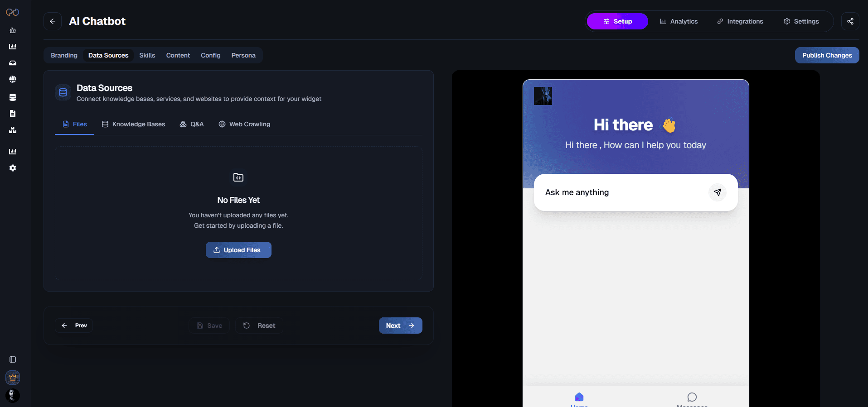
Task: Switch to the Setup tab
Action: pyautogui.click(x=617, y=21)
